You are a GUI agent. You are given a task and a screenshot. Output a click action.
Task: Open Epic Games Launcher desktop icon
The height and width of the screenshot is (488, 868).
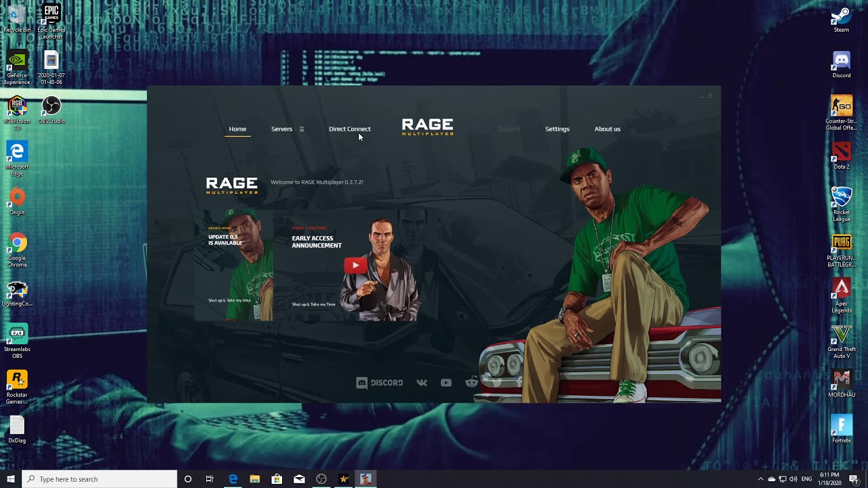(51, 21)
